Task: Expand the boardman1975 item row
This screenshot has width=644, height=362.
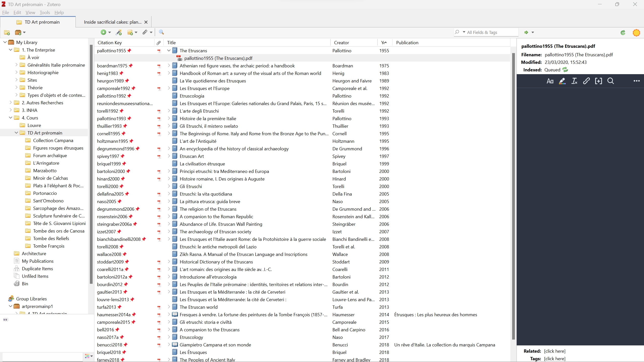Action: (169, 66)
